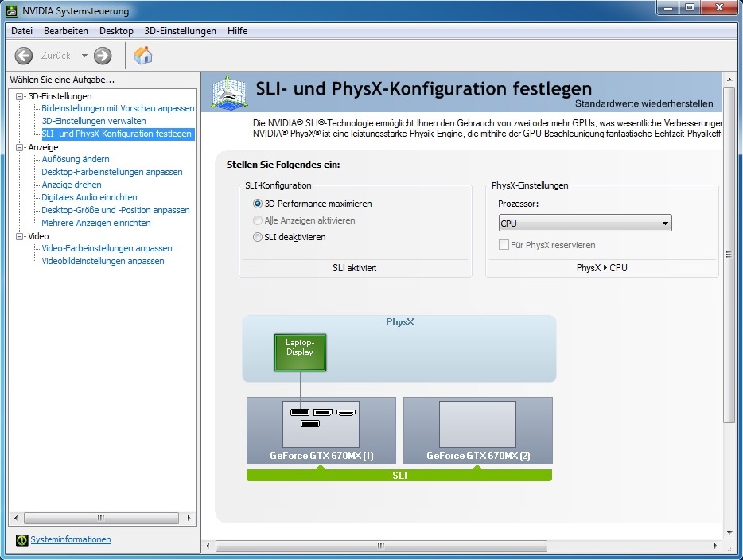
Task: Open 3D-Einstellungen verwalten
Action: (x=94, y=121)
